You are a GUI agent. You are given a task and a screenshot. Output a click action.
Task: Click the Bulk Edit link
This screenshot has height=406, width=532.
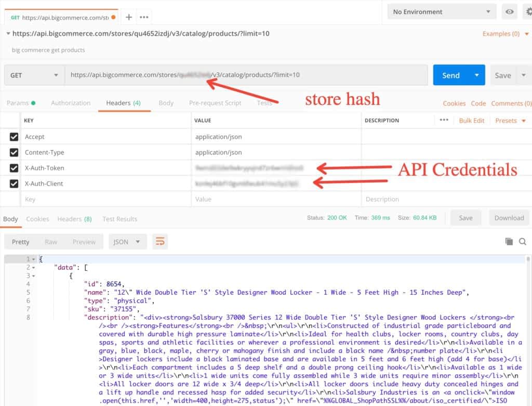coord(472,121)
